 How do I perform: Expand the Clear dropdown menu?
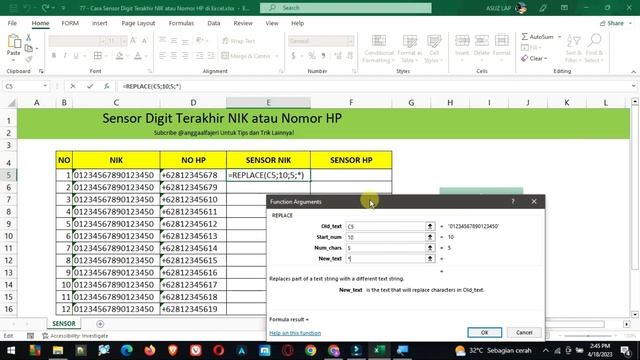(545, 58)
